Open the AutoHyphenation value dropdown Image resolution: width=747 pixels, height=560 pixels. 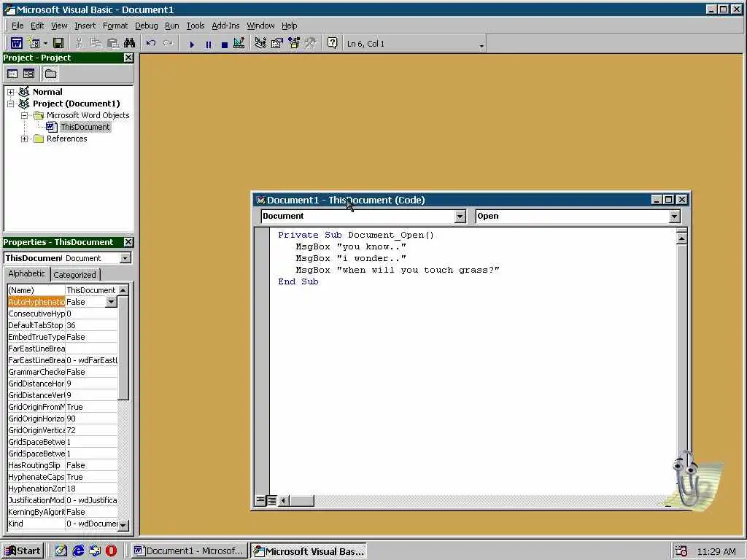point(111,302)
